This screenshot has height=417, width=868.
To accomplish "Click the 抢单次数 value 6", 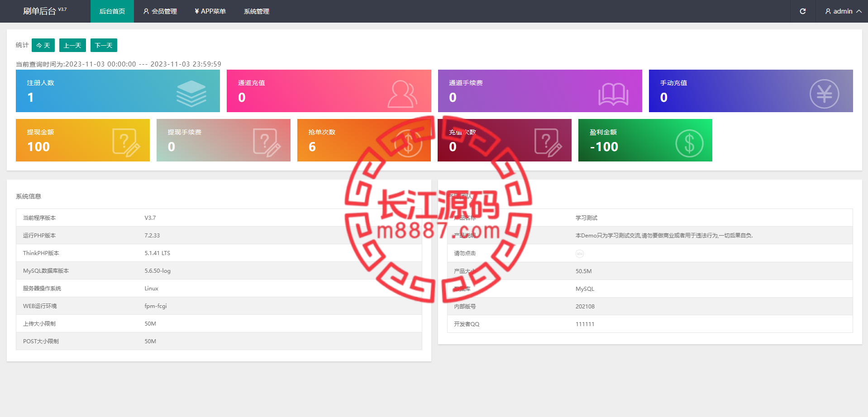I will tap(312, 147).
